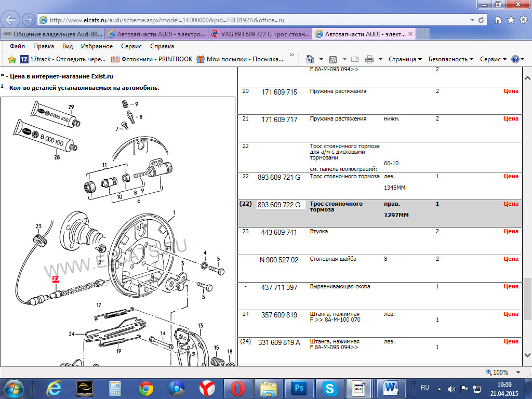
Task: Open the Home icon in the title area
Action: [498, 20]
